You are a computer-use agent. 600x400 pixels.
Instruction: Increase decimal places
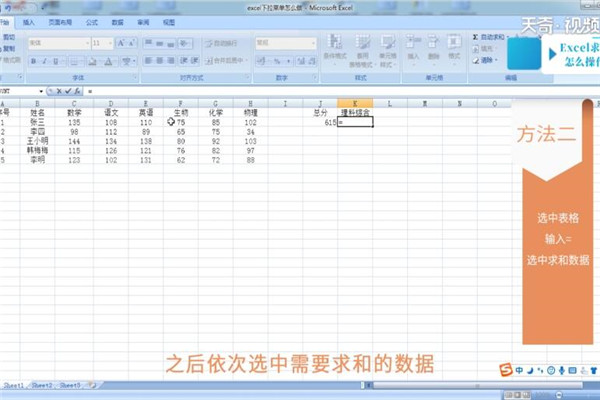point(301,61)
